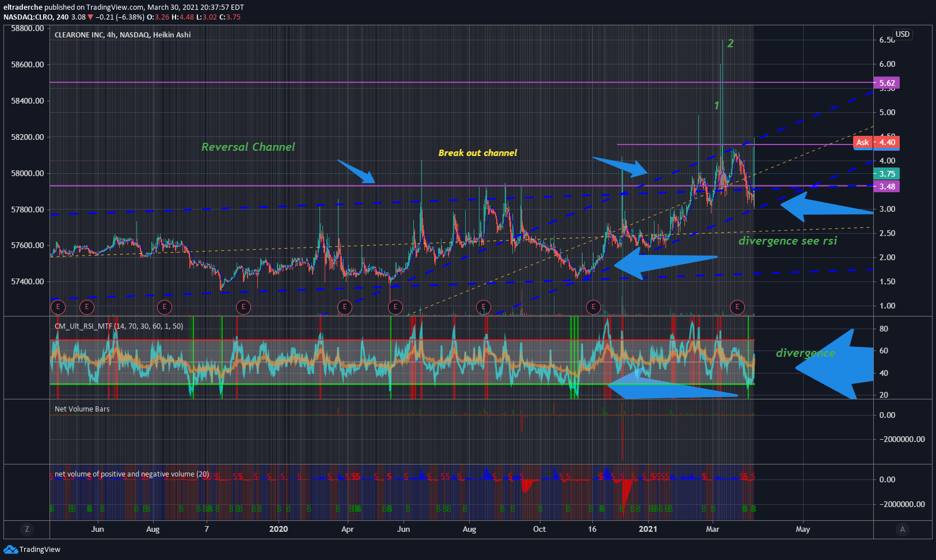Open the CM_Ult_RSI_MTF indicator legend
The height and width of the screenshot is (560, 936).
(119, 326)
